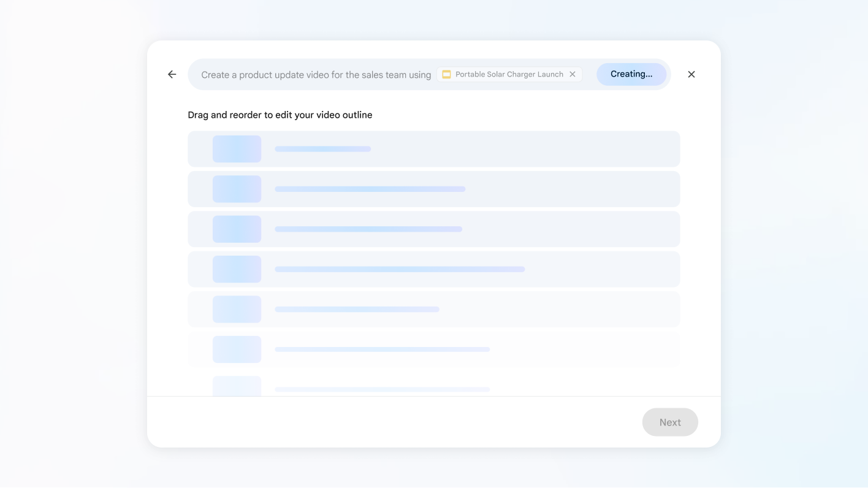Click the Next button
Viewport: 868px width, 488px height.
pyautogui.click(x=670, y=422)
